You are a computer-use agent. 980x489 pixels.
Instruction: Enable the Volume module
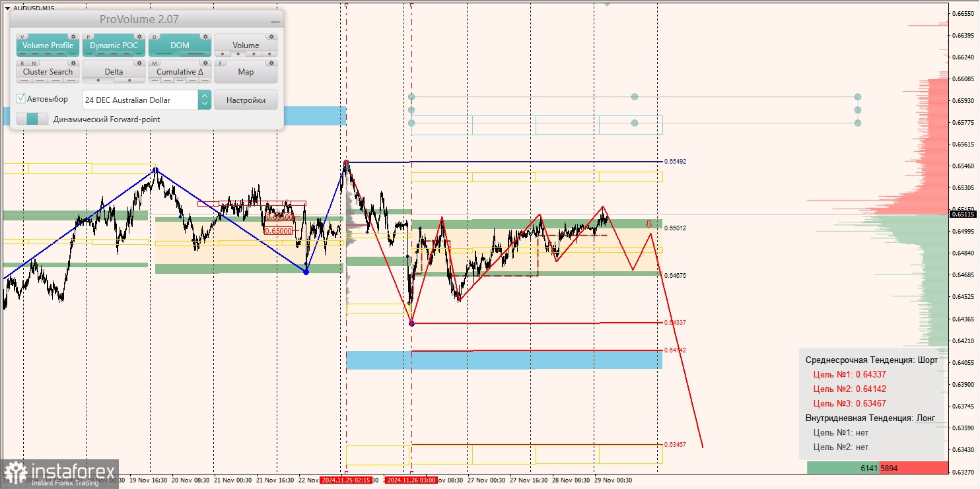coord(246,46)
